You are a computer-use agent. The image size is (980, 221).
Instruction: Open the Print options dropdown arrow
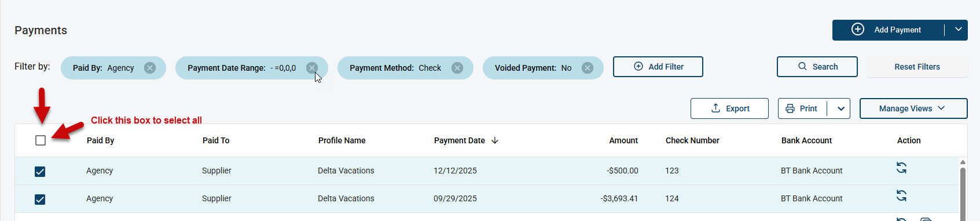pos(841,108)
